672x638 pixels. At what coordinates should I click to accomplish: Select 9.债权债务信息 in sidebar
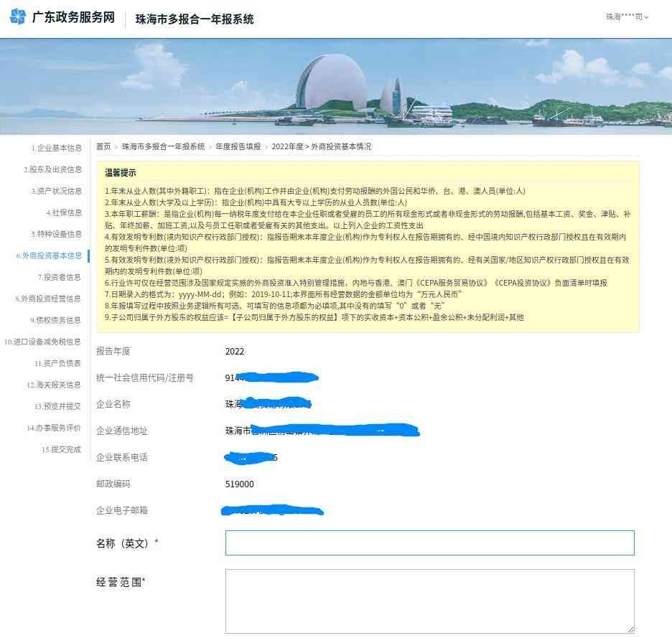(56, 320)
